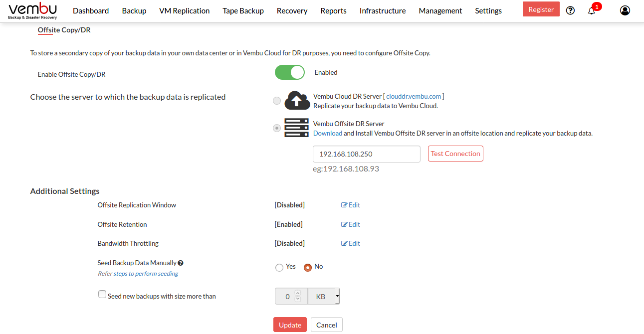
Task: Select the Vembu Offsite DR Server radio
Action: click(277, 128)
